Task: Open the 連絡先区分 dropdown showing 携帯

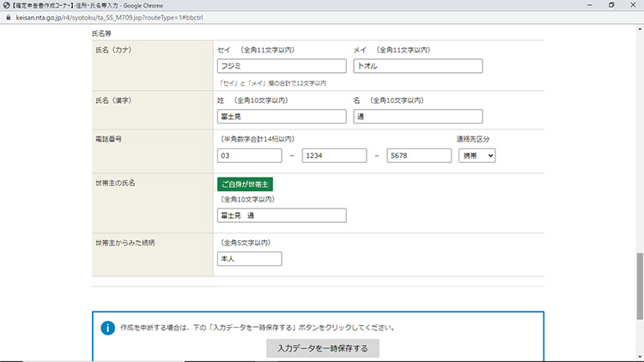Action: pyautogui.click(x=477, y=155)
